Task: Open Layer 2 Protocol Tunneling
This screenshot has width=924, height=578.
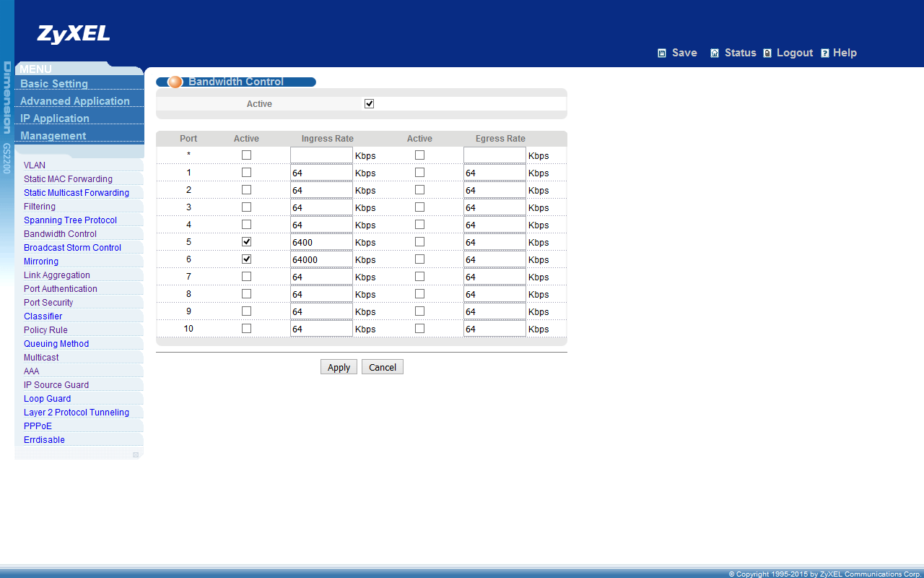Action: 77,413
